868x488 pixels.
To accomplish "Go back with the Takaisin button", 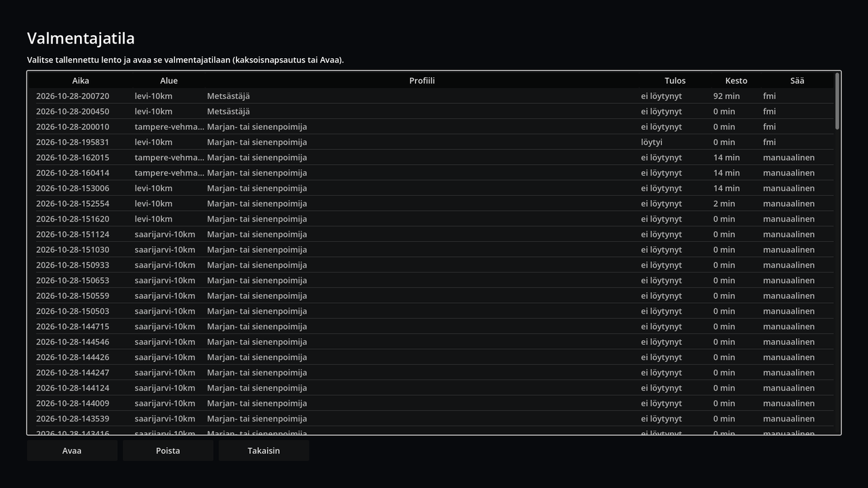I will click(264, 451).
